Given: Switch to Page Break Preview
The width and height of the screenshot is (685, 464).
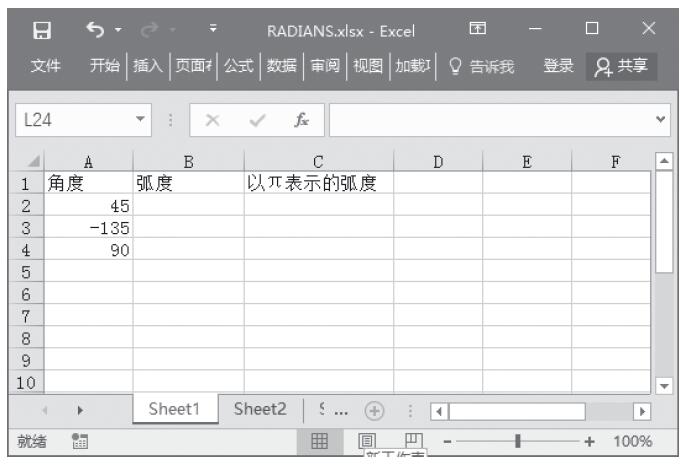Looking at the screenshot, I should [x=409, y=441].
